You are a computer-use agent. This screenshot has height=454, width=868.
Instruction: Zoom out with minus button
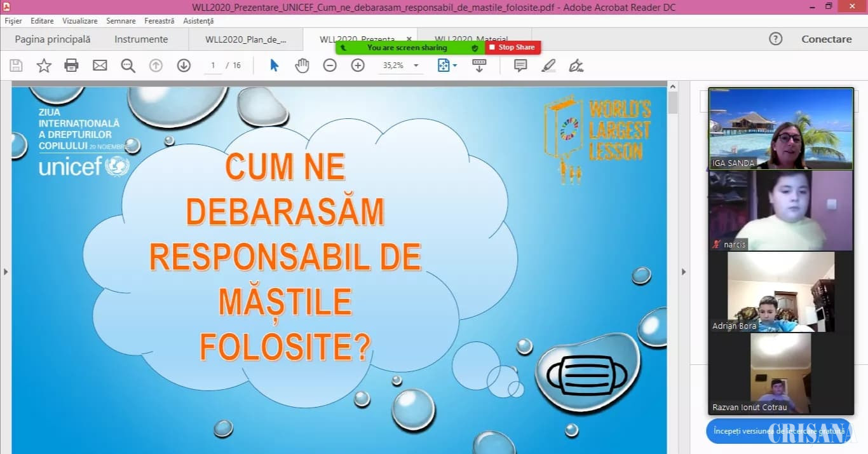point(330,65)
